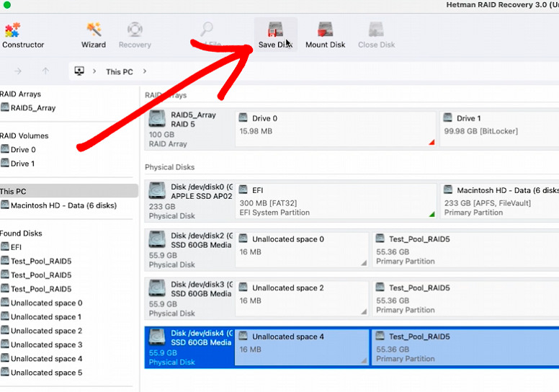Click the computer icon in path bar

click(79, 71)
